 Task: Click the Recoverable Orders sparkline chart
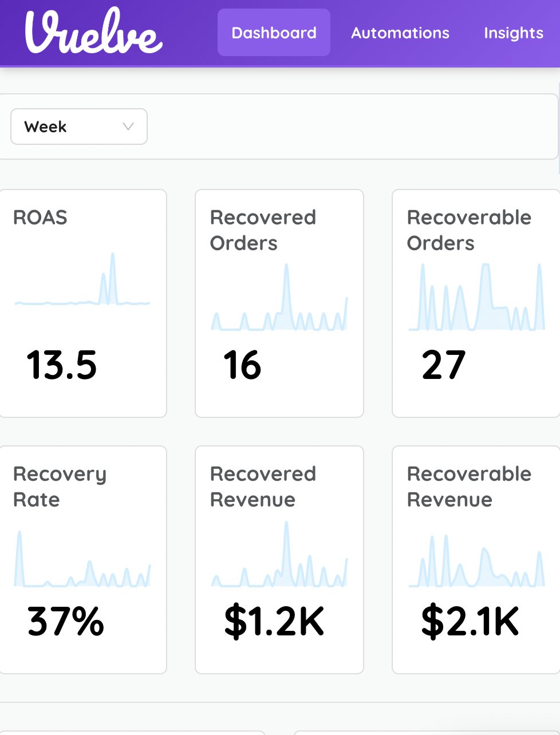pyautogui.click(x=476, y=298)
